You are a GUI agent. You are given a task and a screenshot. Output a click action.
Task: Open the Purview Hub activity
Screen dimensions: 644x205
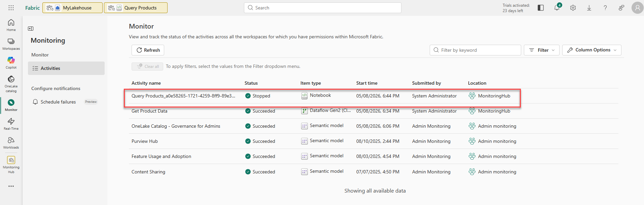[x=145, y=141]
